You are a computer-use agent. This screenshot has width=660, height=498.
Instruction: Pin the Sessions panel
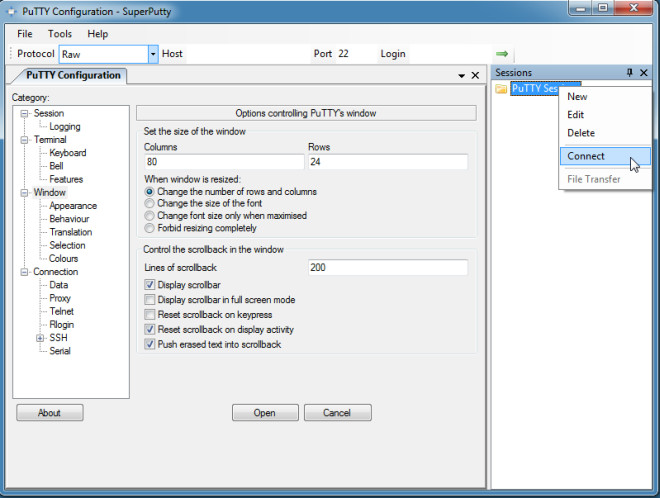point(630,72)
